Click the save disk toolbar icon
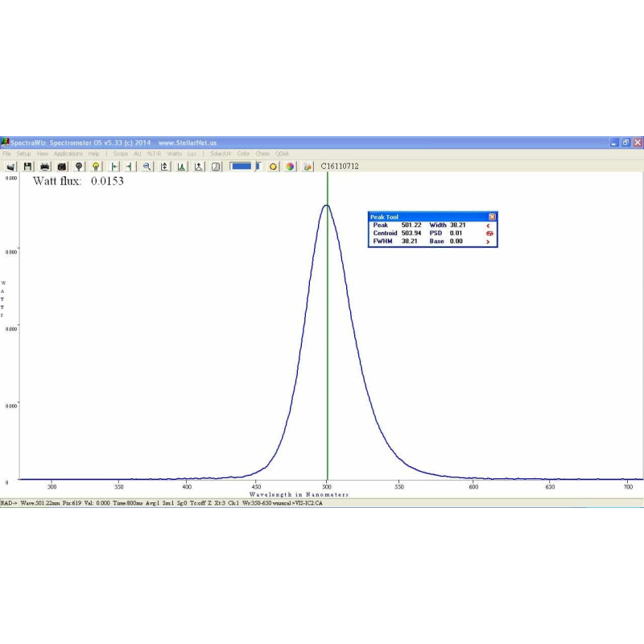The height and width of the screenshot is (644, 644). click(x=27, y=167)
